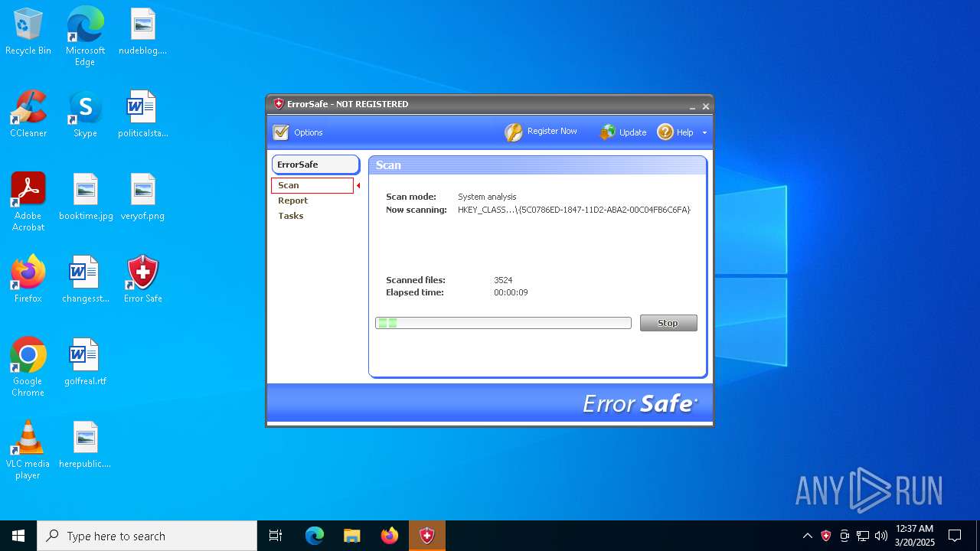Open the network tray icon

point(863,536)
